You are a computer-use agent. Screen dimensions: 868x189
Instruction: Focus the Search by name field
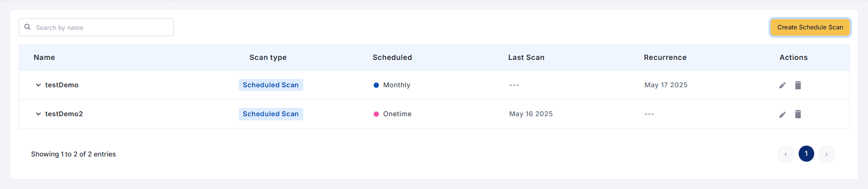96,27
